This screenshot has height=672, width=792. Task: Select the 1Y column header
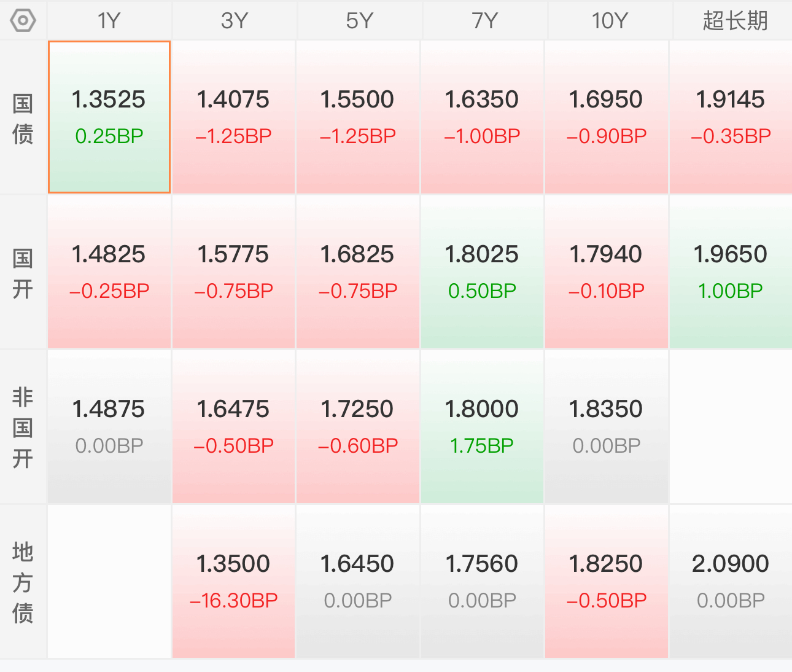point(109,21)
